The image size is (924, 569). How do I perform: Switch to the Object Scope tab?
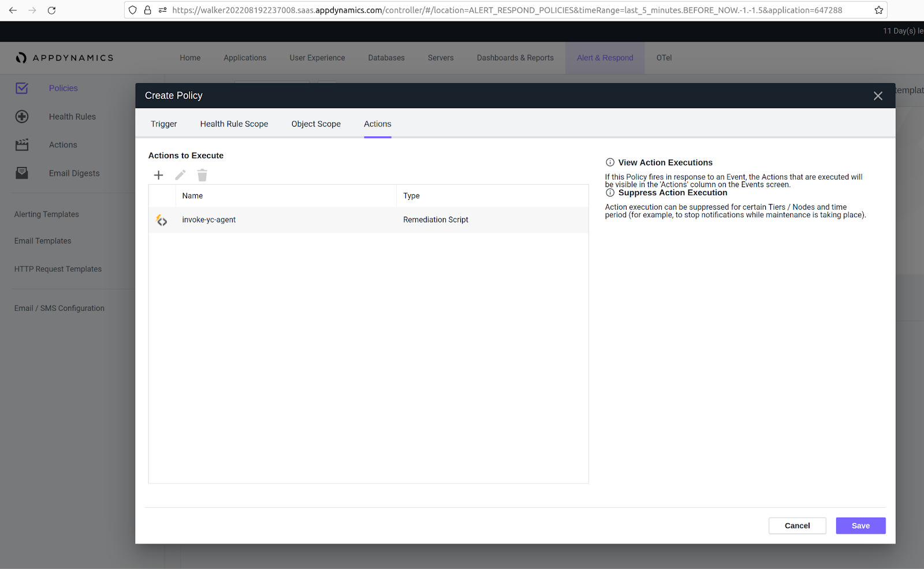(x=316, y=124)
